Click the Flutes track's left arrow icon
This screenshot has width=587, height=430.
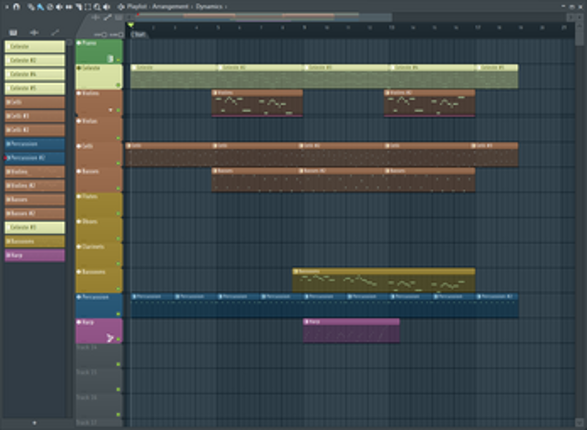[79, 196]
